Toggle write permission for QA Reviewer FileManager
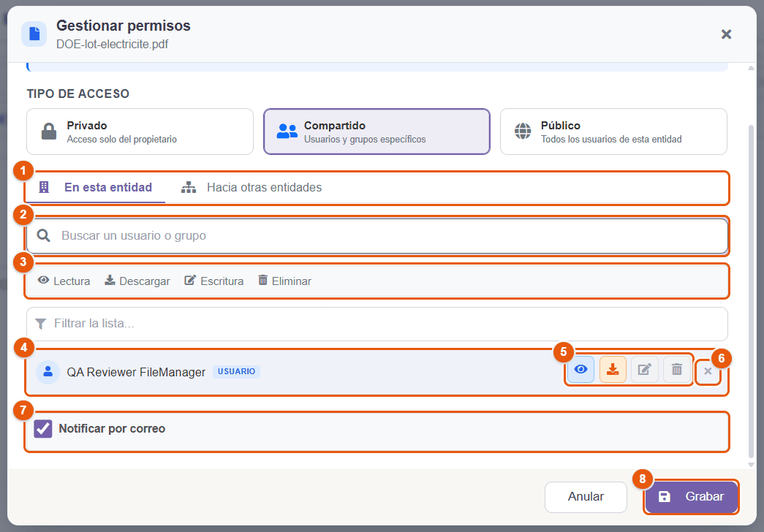Screen dimensions: 764x532 pos(645,370)
